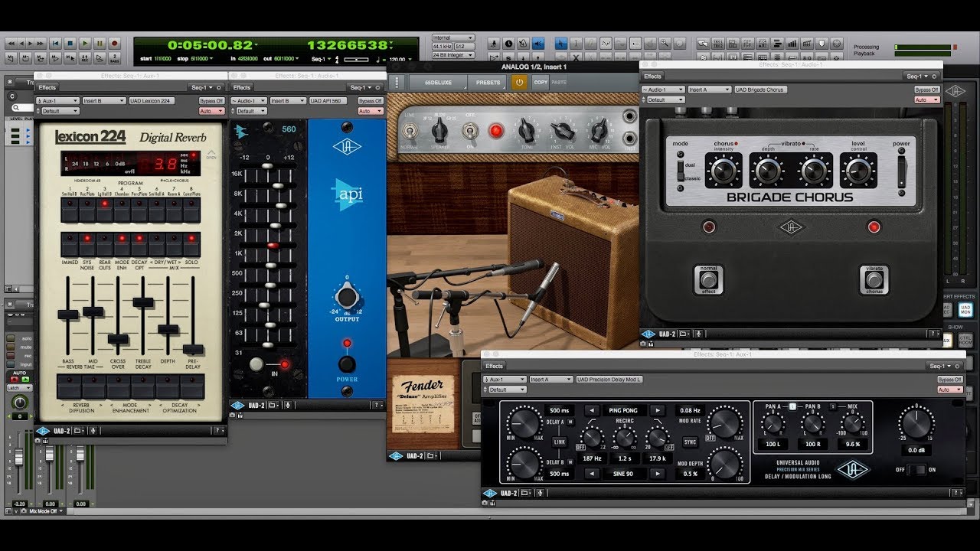Toggle Bypass in API 560 window
Viewport: 980px width, 551px height.
[x=371, y=101]
